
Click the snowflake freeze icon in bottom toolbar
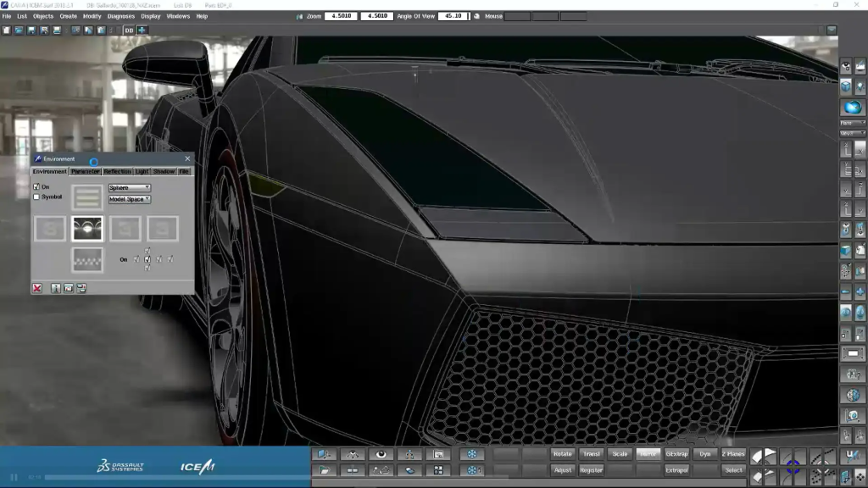(x=472, y=454)
